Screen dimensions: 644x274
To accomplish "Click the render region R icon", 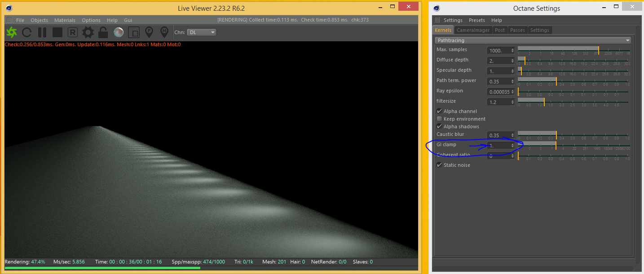I will (x=73, y=32).
